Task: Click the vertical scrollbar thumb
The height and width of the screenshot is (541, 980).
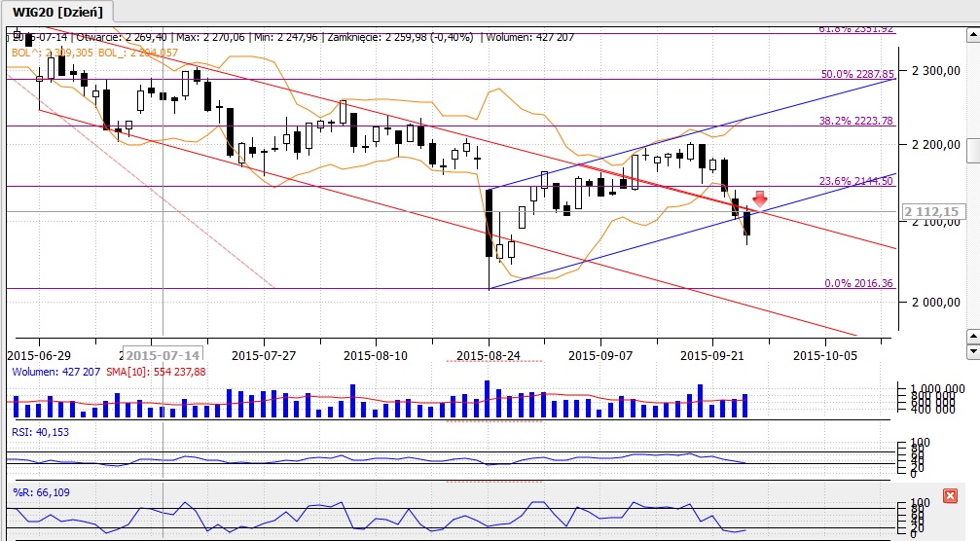Action: tap(972, 151)
